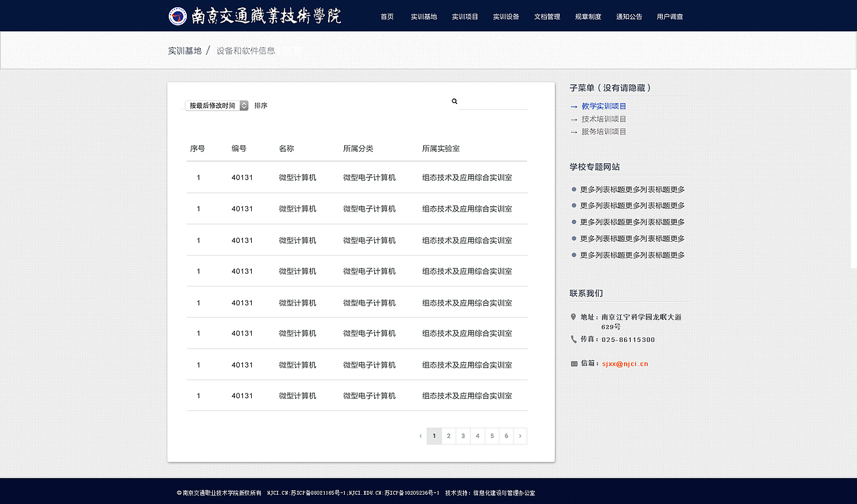Viewport: 857px width, 504px height.
Task: Open 规章制度 navigation menu item
Action: click(588, 17)
